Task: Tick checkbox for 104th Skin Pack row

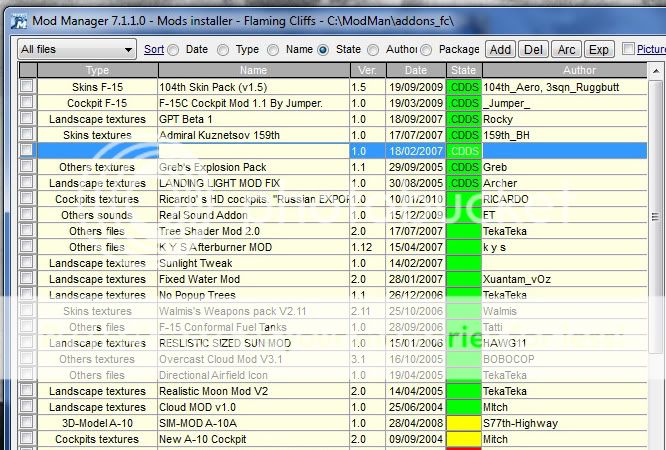Action: click(26, 87)
